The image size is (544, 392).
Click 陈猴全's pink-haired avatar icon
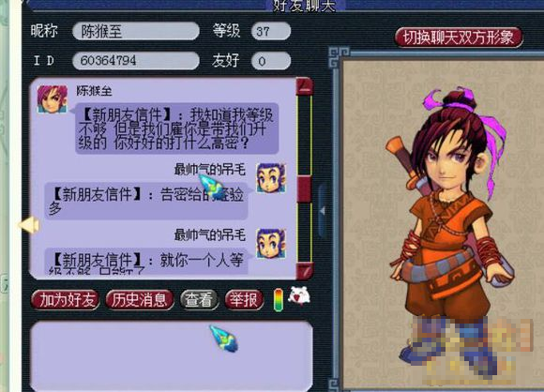pyautogui.click(x=52, y=99)
